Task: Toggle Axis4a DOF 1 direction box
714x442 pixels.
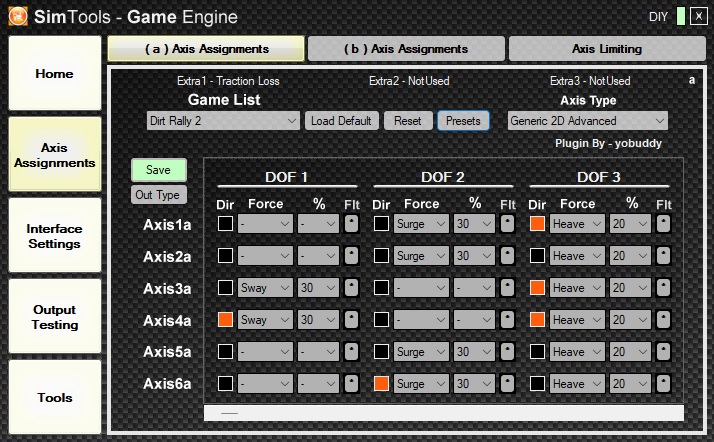Action: (x=225, y=320)
